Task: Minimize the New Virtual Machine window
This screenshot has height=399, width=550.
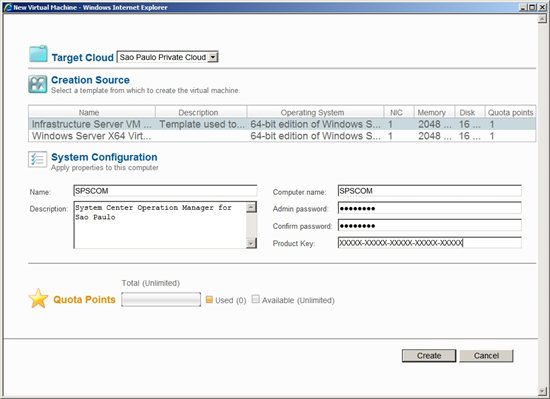Action: tap(524, 7)
